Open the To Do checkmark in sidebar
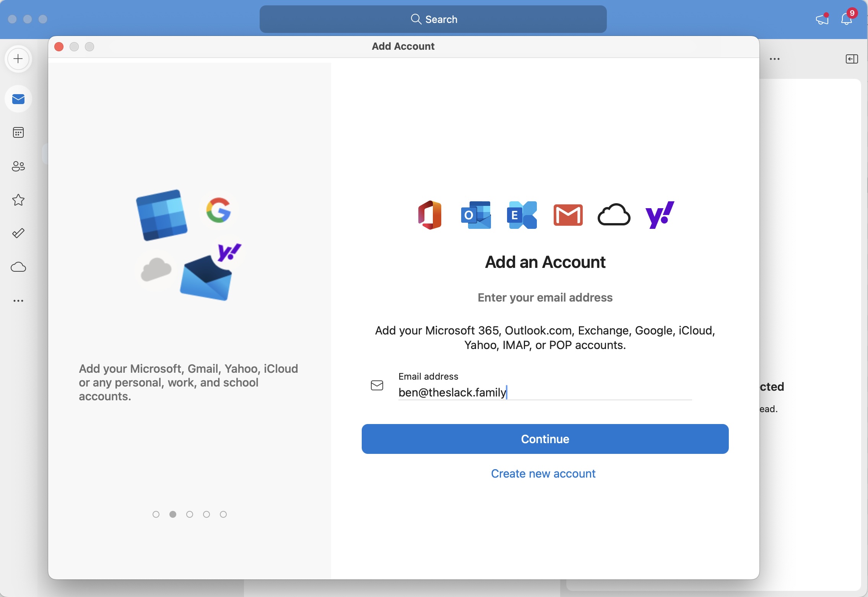This screenshot has width=868, height=597. pyautogui.click(x=18, y=233)
